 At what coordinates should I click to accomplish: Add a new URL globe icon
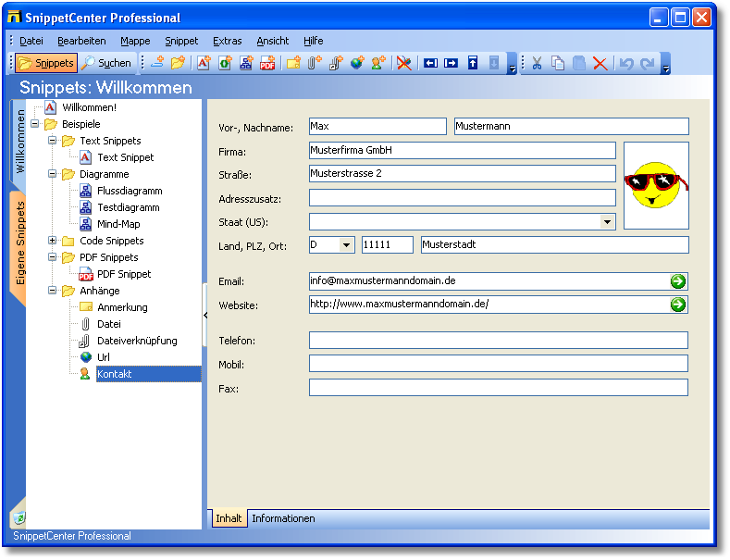(357, 62)
